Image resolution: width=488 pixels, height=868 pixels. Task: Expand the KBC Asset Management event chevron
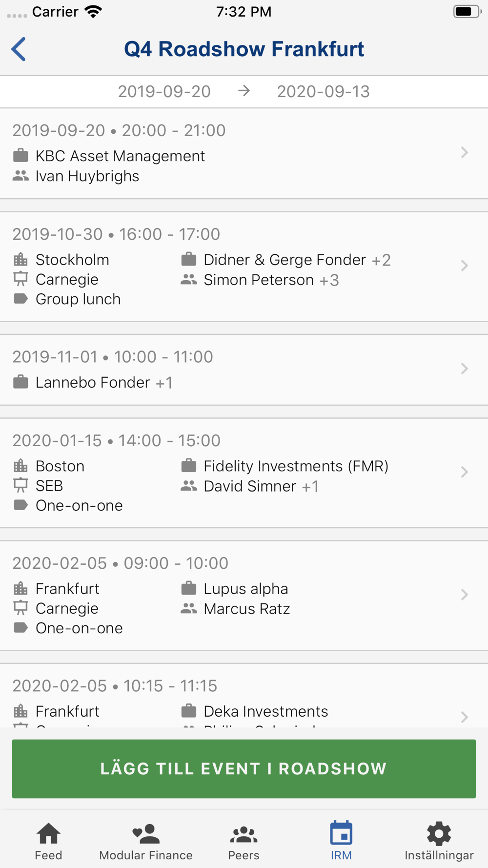pos(465,153)
